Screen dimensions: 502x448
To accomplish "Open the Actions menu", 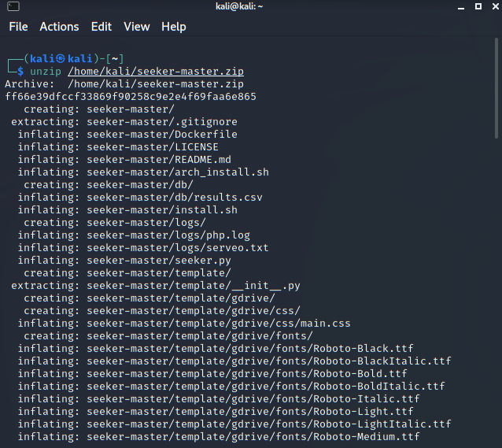I will coord(59,27).
